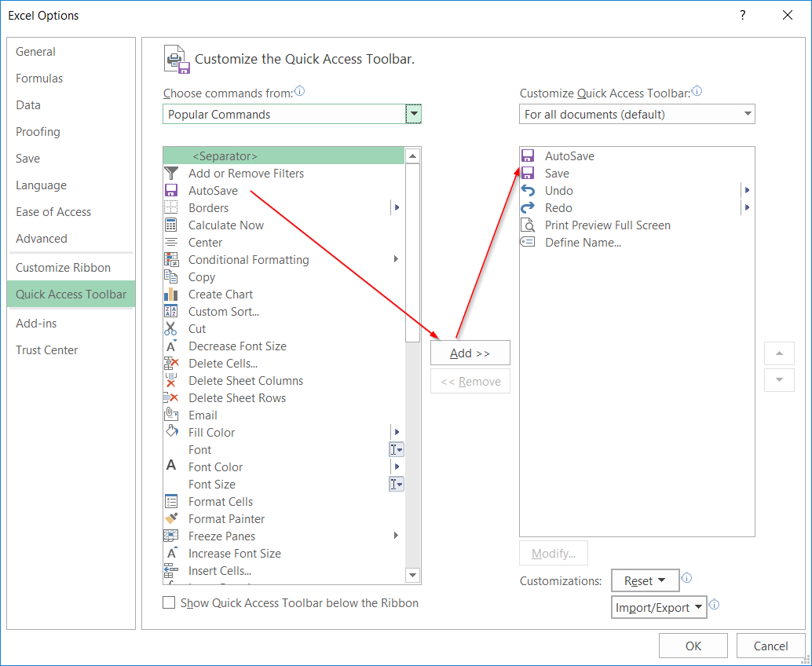The height and width of the screenshot is (666, 812).
Task: Click the Add >> button
Action: pyautogui.click(x=470, y=353)
